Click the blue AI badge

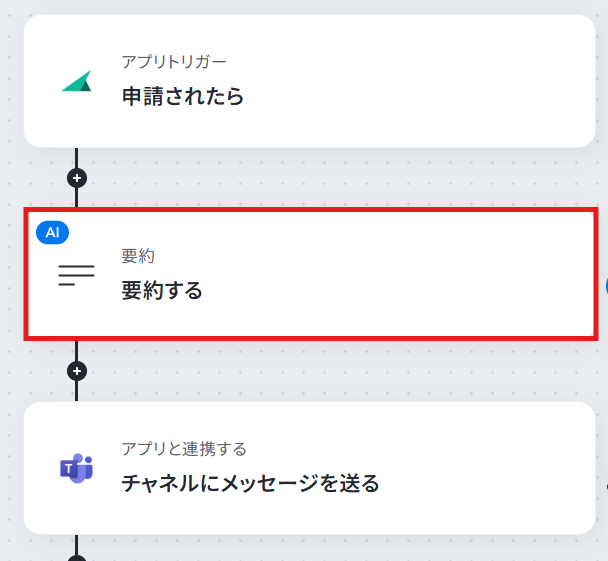tap(52, 233)
